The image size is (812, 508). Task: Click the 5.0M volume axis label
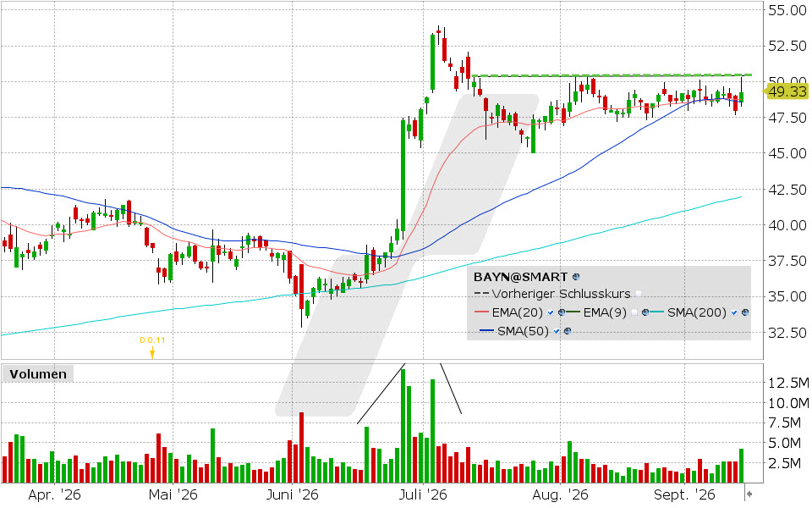[x=785, y=443]
